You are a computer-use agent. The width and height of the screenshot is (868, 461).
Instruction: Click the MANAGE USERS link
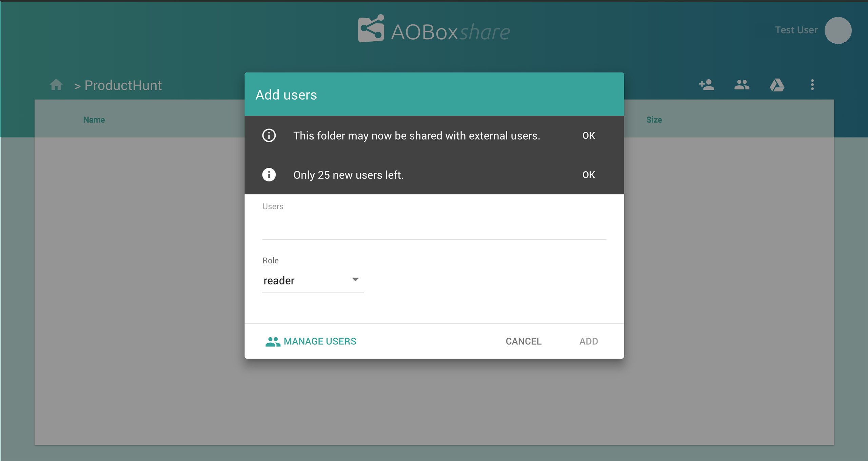point(311,341)
